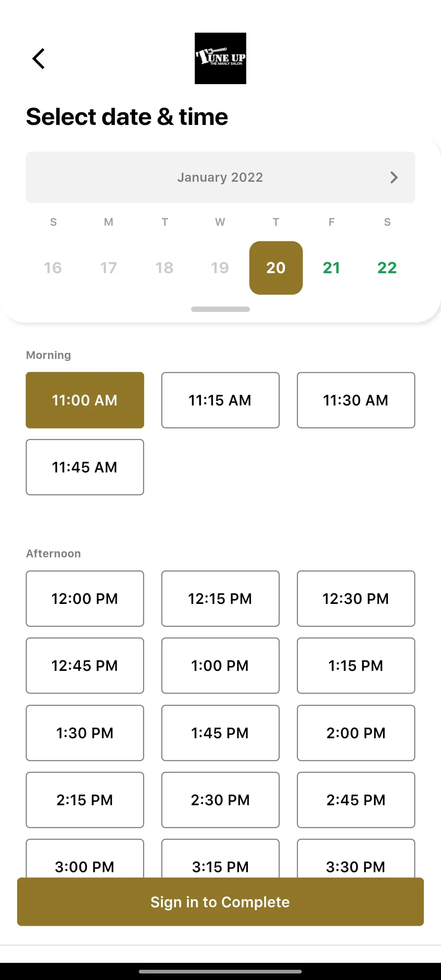Book the 12:00 PM slot

coord(85,599)
